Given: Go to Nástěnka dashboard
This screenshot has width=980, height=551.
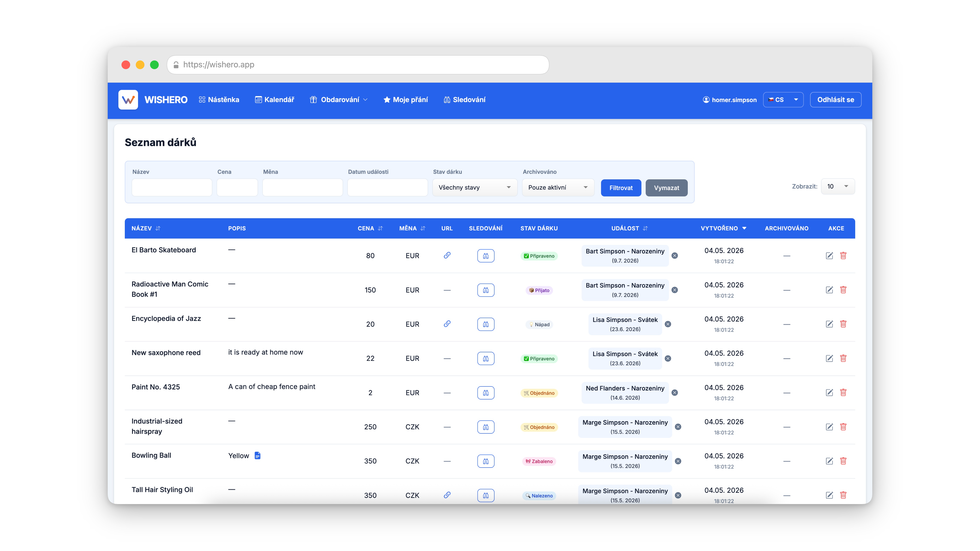Looking at the screenshot, I should point(219,100).
